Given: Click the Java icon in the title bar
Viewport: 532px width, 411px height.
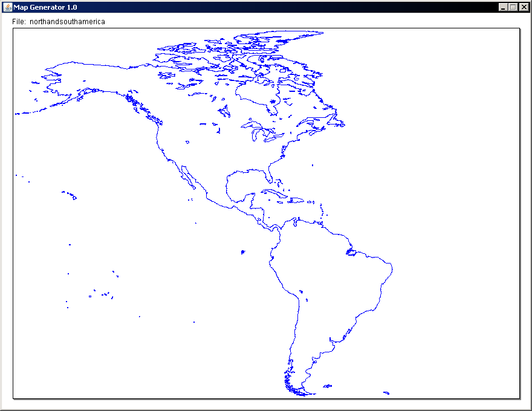Looking at the screenshot, I should point(8,7).
